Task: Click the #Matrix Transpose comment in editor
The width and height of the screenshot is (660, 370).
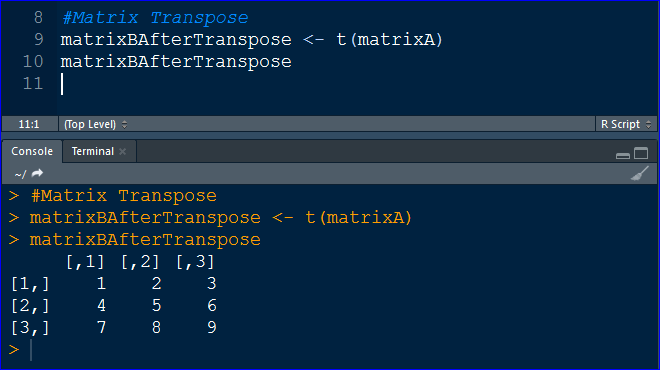Action: (155, 18)
